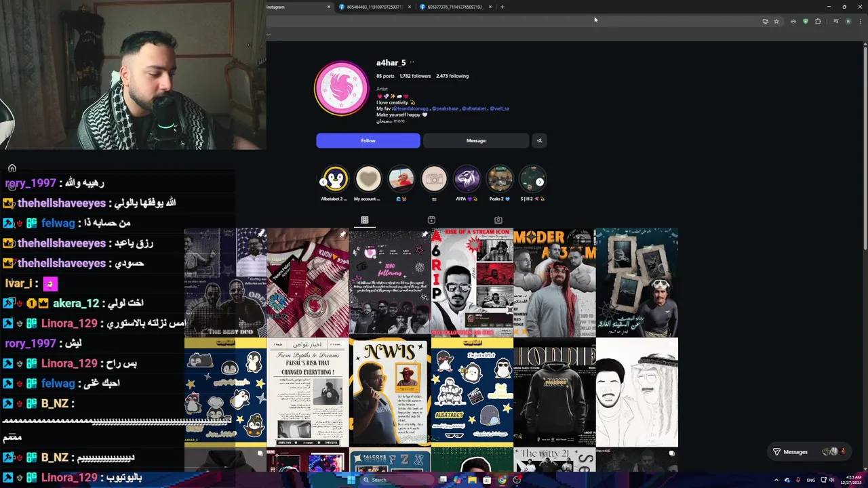Click the home icon above chat overlay
Screen dimensions: 868x488
[x=12, y=168]
